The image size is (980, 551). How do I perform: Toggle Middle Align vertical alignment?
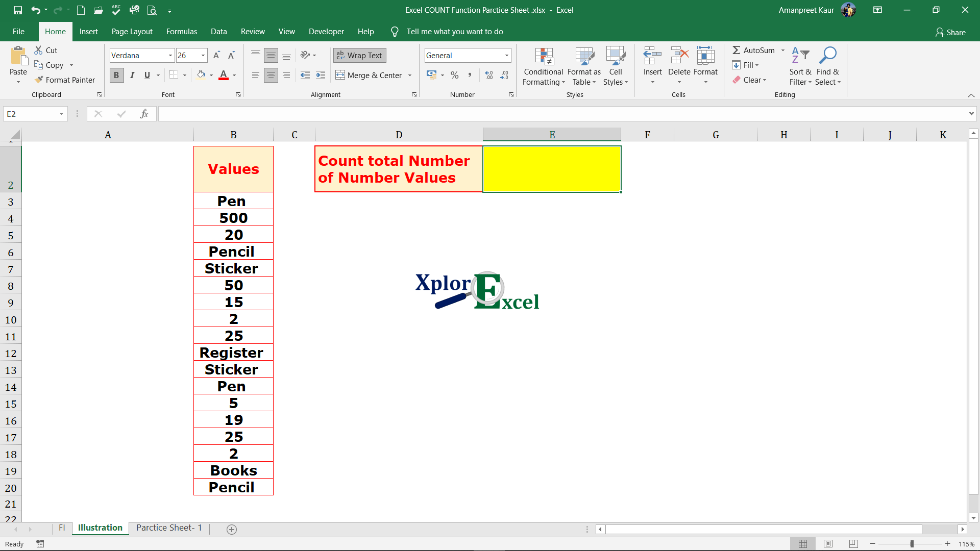[271, 55]
